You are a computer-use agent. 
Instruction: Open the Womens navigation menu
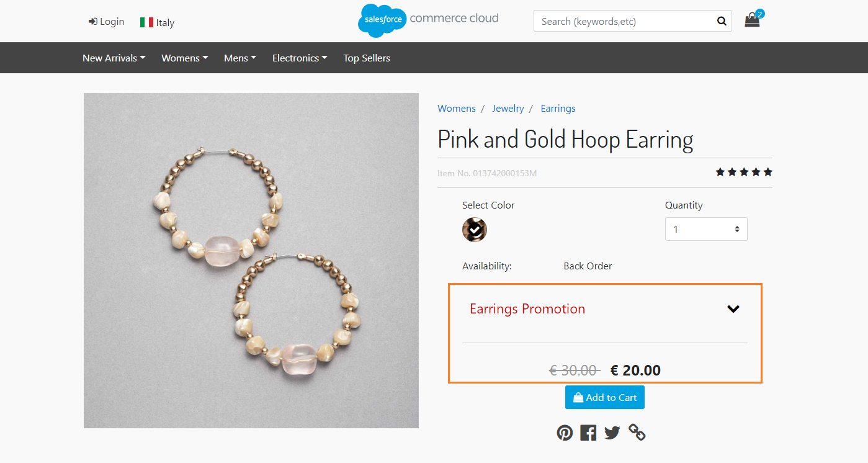185,58
